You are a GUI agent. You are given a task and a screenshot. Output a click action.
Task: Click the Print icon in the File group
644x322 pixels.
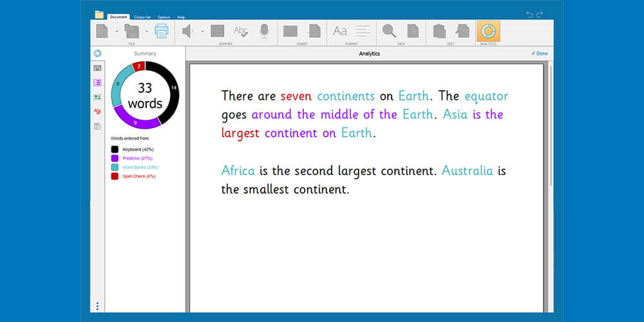[x=161, y=31]
